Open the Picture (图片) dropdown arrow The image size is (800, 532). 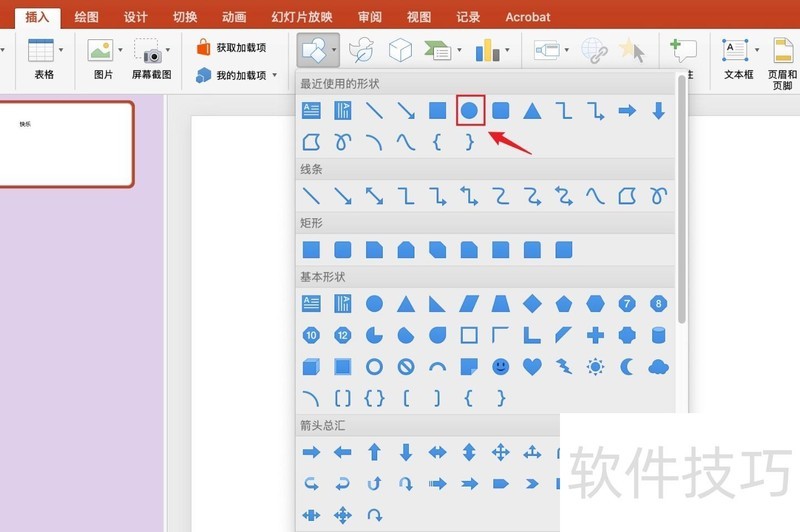tap(121, 49)
